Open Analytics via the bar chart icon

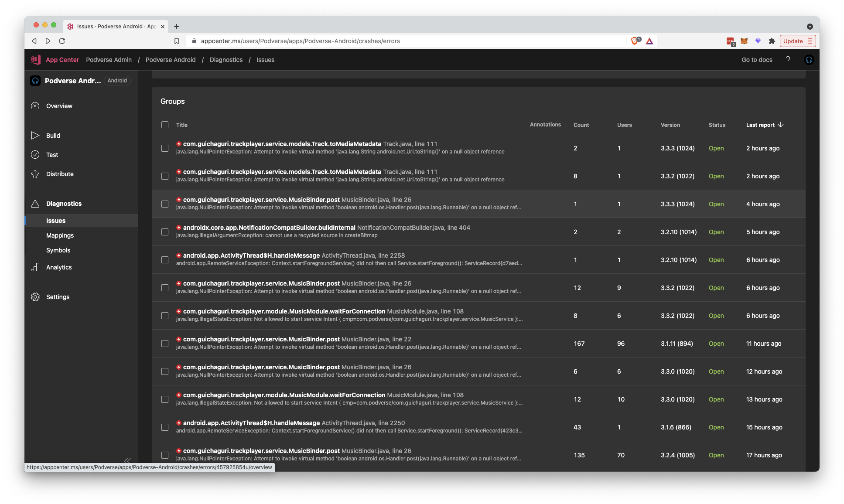point(35,267)
